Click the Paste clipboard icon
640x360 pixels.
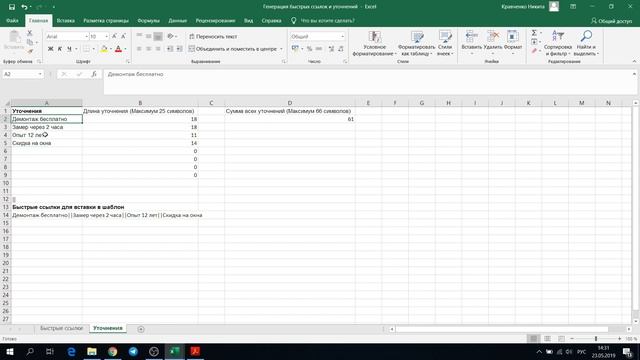pyautogui.click(x=14, y=37)
